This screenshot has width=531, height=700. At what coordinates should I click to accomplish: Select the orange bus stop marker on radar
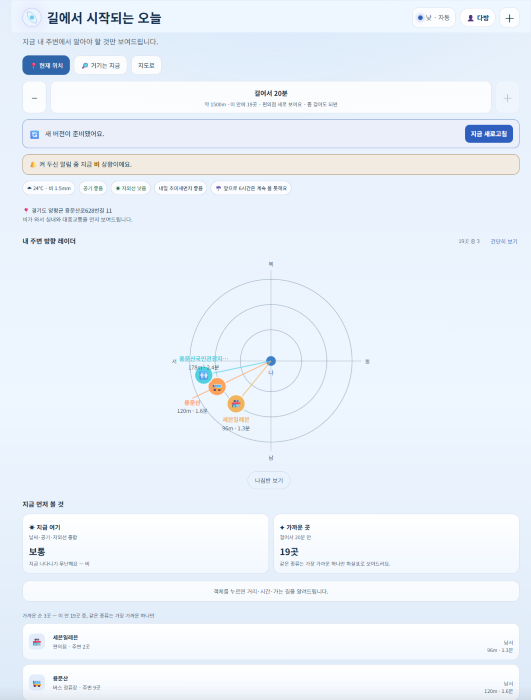pyautogui.click(x=217, y=387)
